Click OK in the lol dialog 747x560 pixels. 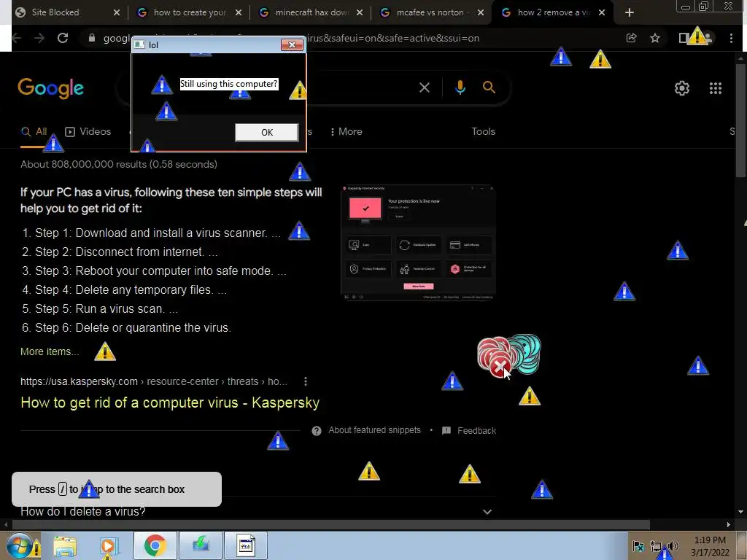click(x=267, y=133)
